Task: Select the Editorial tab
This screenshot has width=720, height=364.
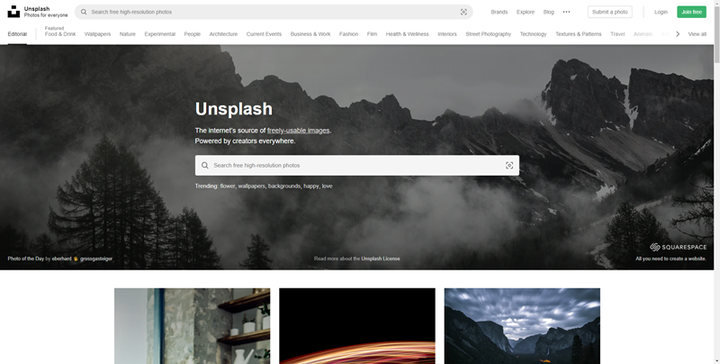Action: coord(17,34)
